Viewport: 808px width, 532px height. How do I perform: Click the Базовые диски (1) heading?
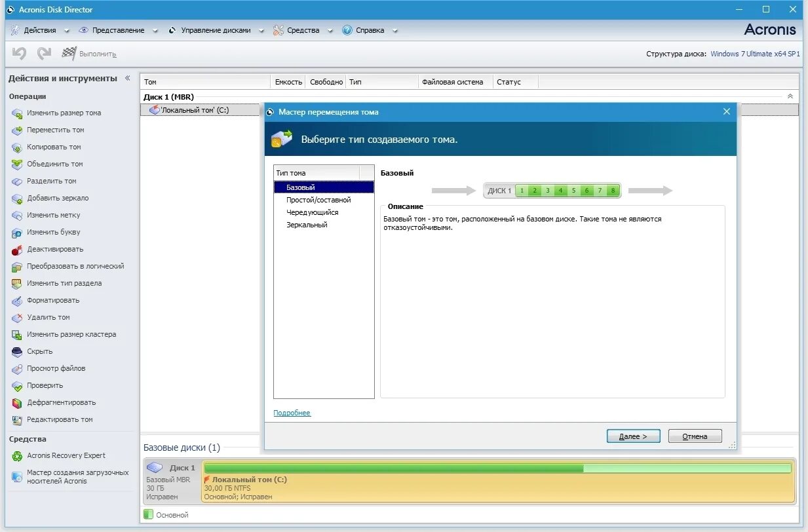pyautogui.click(x=182, y=447)
